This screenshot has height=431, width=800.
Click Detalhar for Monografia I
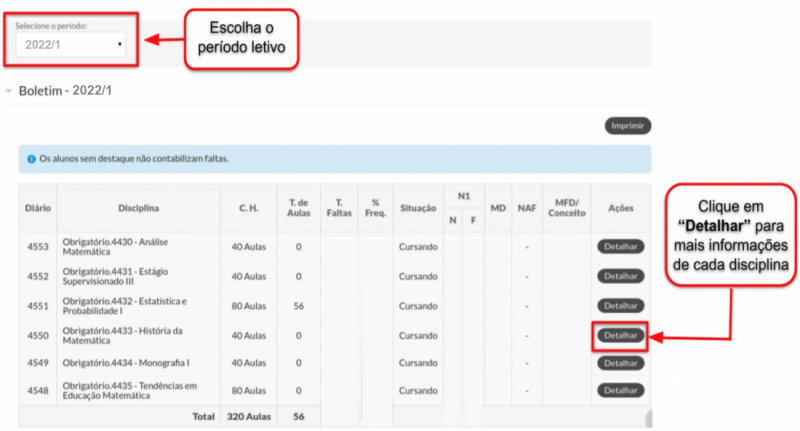(x=620, y=363)
